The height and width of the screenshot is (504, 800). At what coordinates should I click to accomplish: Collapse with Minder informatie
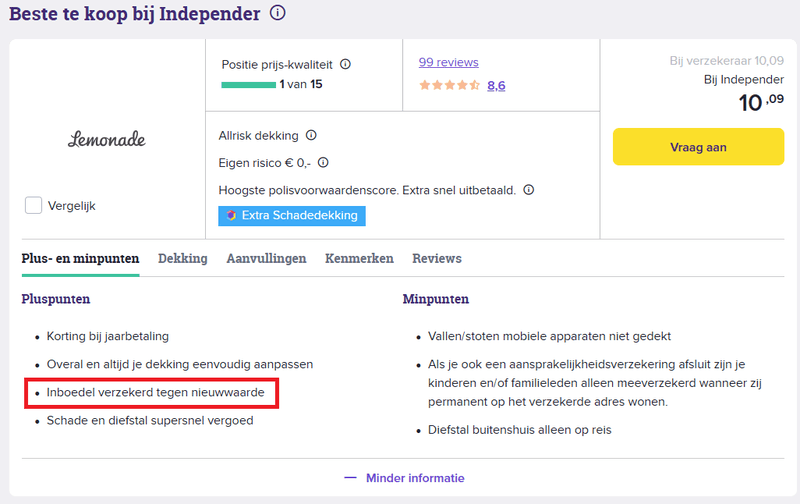[x=404, y=478]
